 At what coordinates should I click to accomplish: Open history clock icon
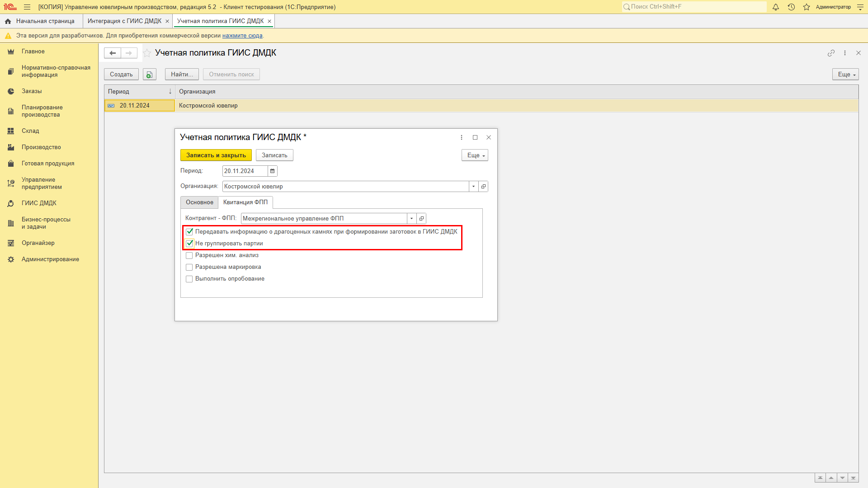791,7
